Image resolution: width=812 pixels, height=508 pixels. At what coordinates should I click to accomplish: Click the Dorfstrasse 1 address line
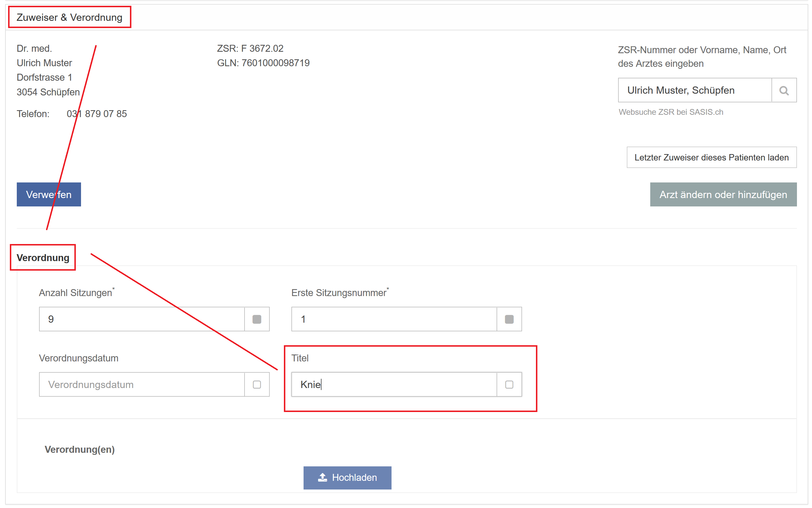[44, 77]
